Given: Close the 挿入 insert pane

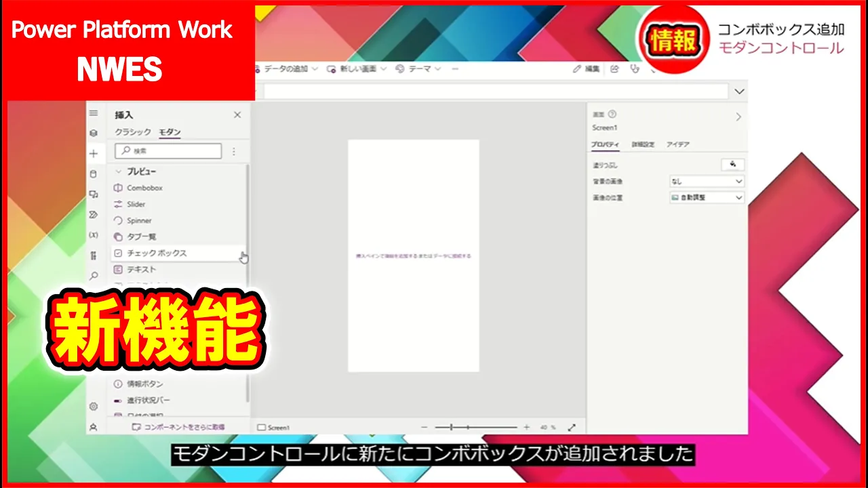Looking at the screenshot, I should point(237,115).
